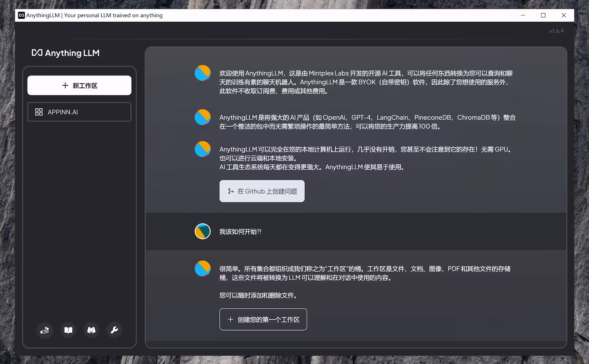The height and width of the screenshot is (364, 589).
Task: Click the avatar beside the 欢迎使用 AnythingLLM message
Action: pyautogui.click(x=203, y=73)
